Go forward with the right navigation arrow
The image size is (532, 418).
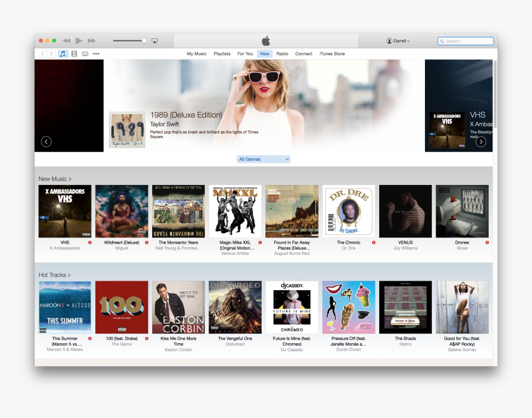[x=51, y=54]
